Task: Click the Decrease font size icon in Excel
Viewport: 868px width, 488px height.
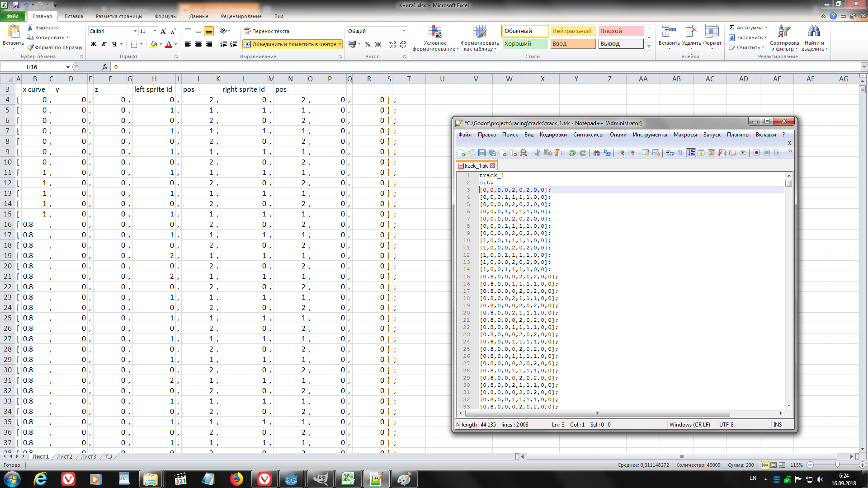Action: coord(173,31)
